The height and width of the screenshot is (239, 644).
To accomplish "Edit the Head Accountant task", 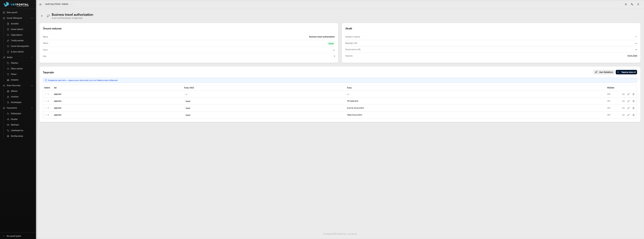I will 628,115.
